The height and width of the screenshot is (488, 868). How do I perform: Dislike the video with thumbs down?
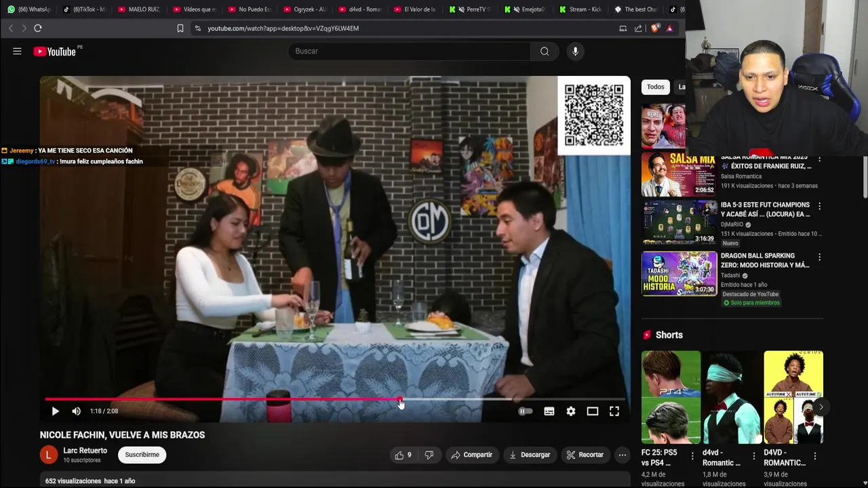point(429,455)
